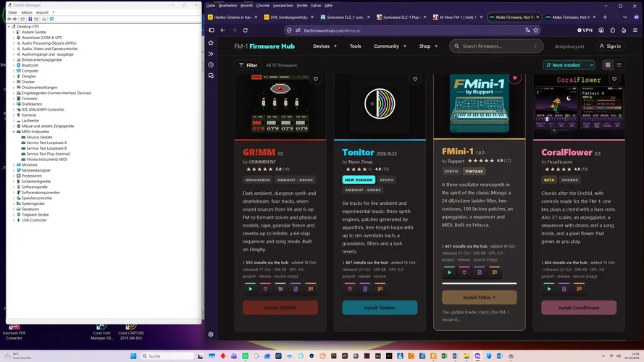The image size is (644, 362).
Task: Switch to the grid view layout
Action: coord(608,65)
